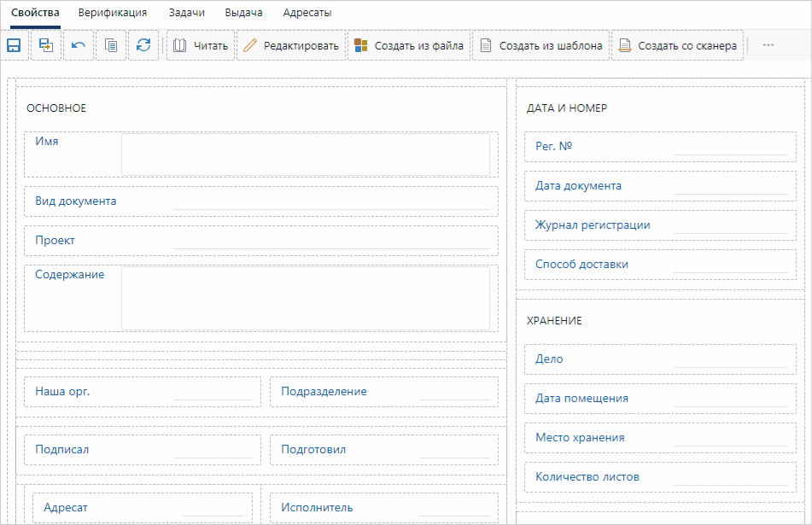Click Создать из шаблона button
The image size is (812, 525).
pos(540,46)
